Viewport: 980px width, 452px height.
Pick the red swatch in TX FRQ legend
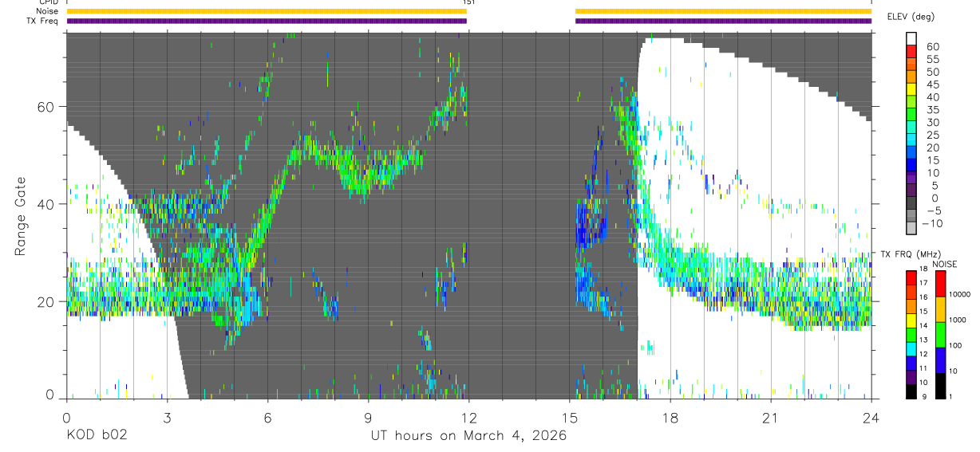click(x=912, y=278)
